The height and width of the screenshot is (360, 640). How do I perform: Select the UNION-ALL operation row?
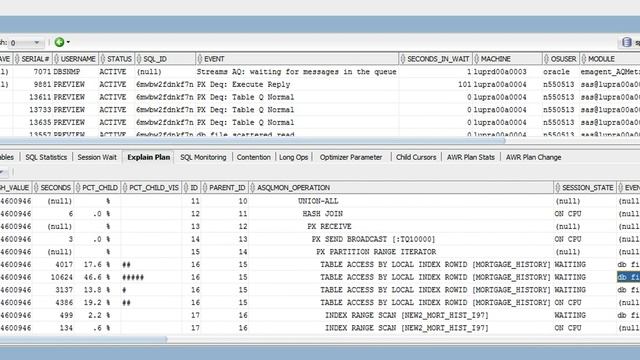[x=401, y=201]
